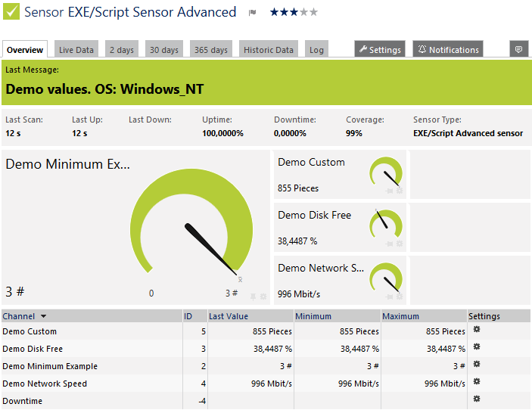
Task: Click pin icon on Demo Network gauge
Action: click(x=389, y=297)
